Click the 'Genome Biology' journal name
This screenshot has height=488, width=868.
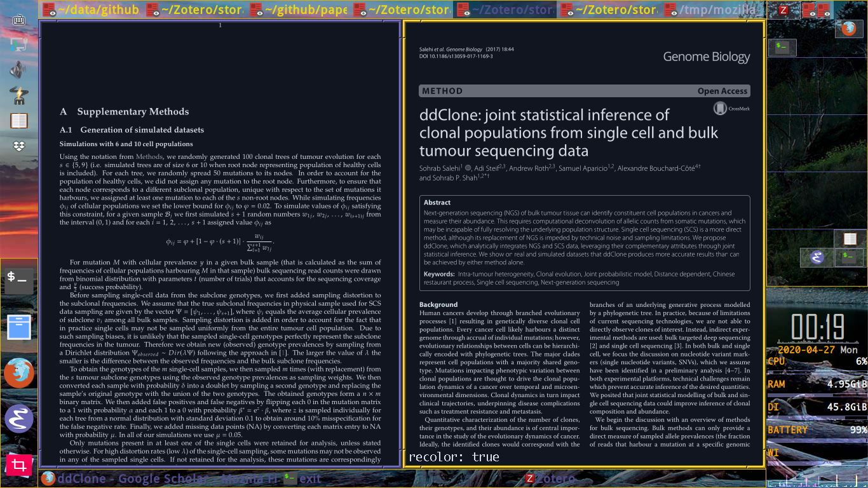point(707,57)
